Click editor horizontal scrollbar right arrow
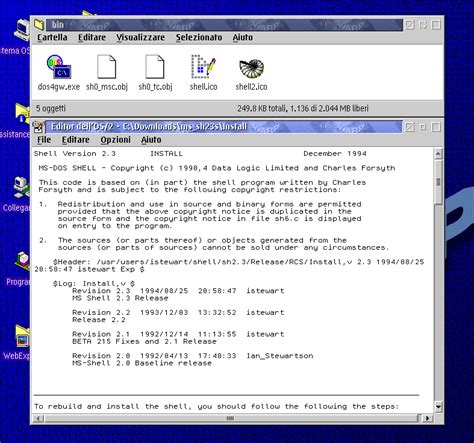The height and width of the screenshot is (443, 474). coord(428,418)
